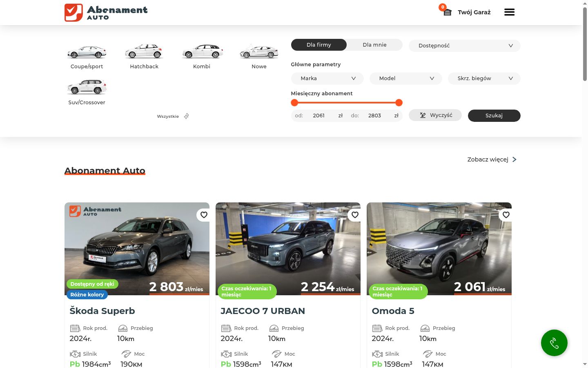588x368 pixels.
Task: Open the Twój Garaż garage icon
Action: [x=448, y=12]
